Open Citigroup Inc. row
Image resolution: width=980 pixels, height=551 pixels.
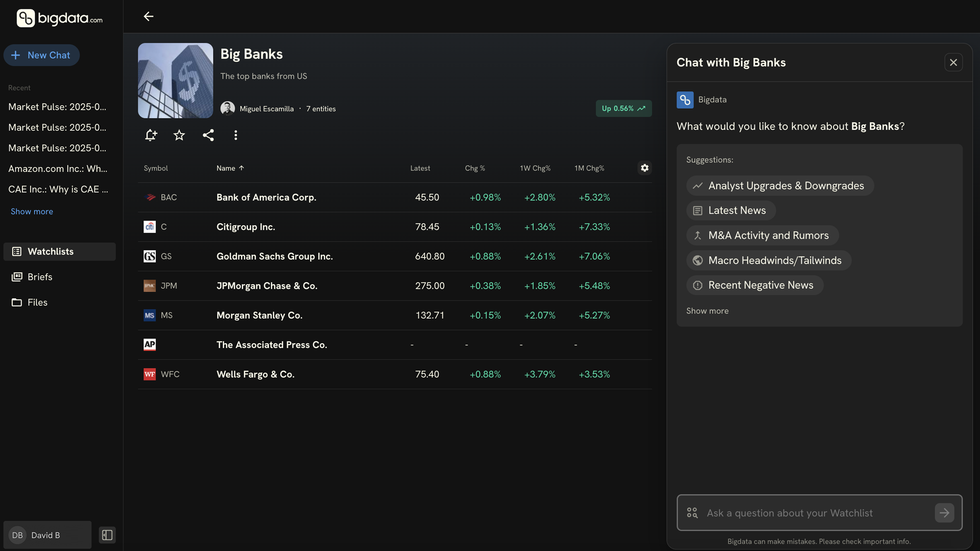click(395, 227)
